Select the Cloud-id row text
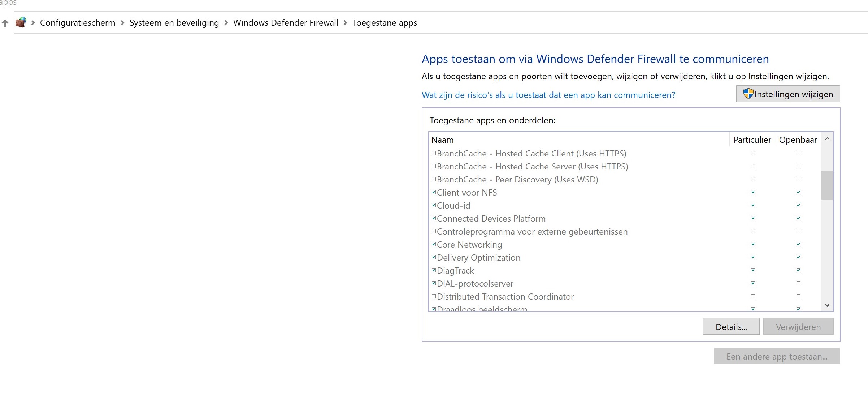The width and height of the screenshot is (868, 408). tap(453, 206)
